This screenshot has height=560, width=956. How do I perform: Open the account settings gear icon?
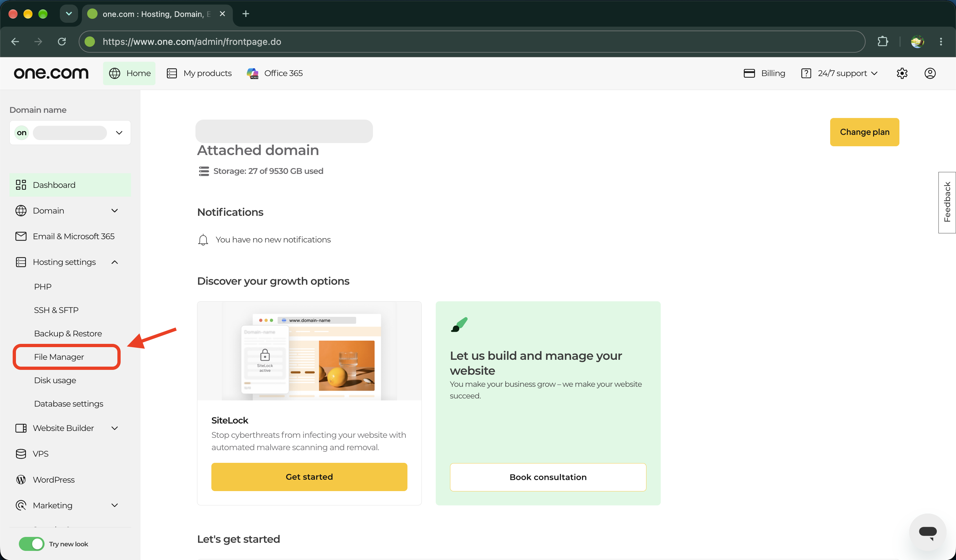pos(902,73)
